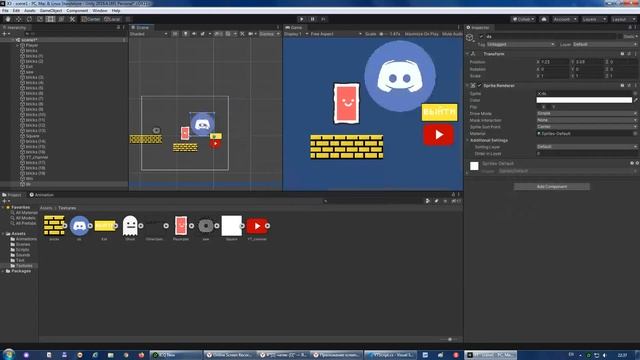Open the File menu

(5, 11)
